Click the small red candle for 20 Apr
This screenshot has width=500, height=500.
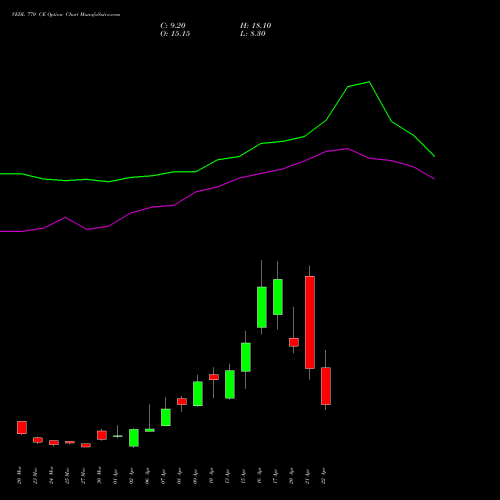294,342
